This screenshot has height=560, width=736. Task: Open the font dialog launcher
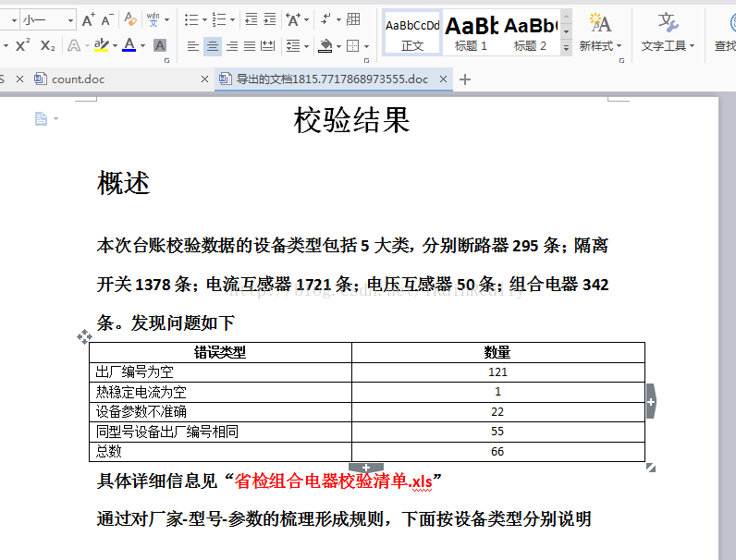tap(166, 60)
